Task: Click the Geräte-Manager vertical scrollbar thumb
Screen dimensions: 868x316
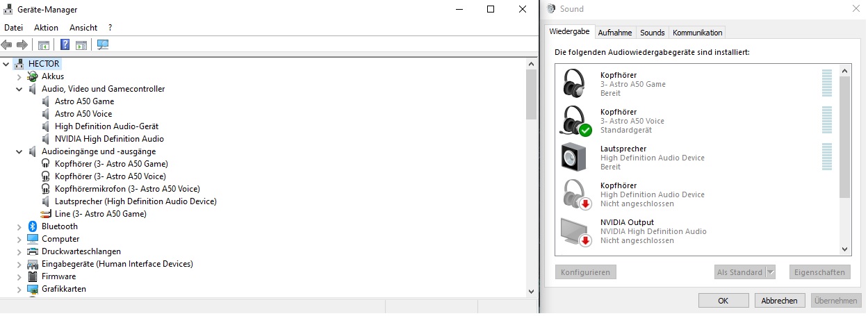Action: (x=532, y=94)
